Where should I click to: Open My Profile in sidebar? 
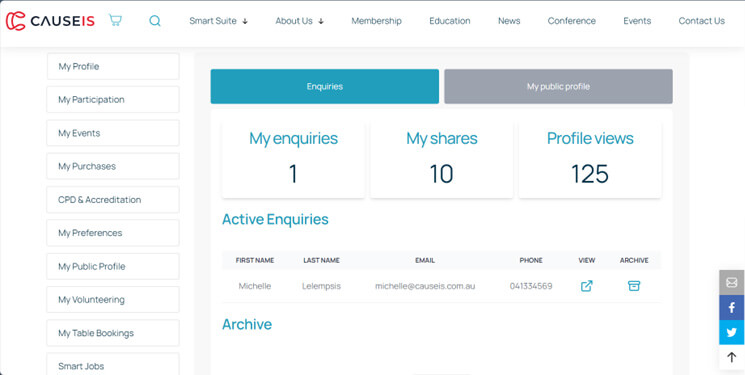(x=113, y=67)
